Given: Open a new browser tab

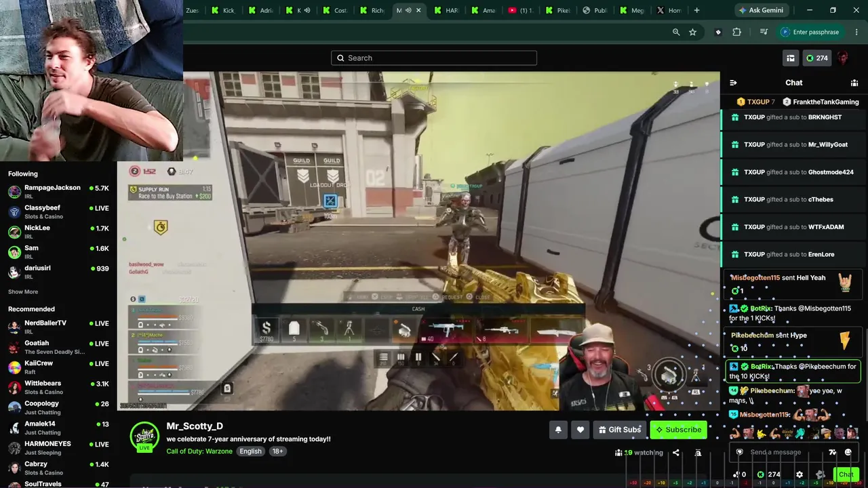Looking at the screenshot, I should 696,10.
